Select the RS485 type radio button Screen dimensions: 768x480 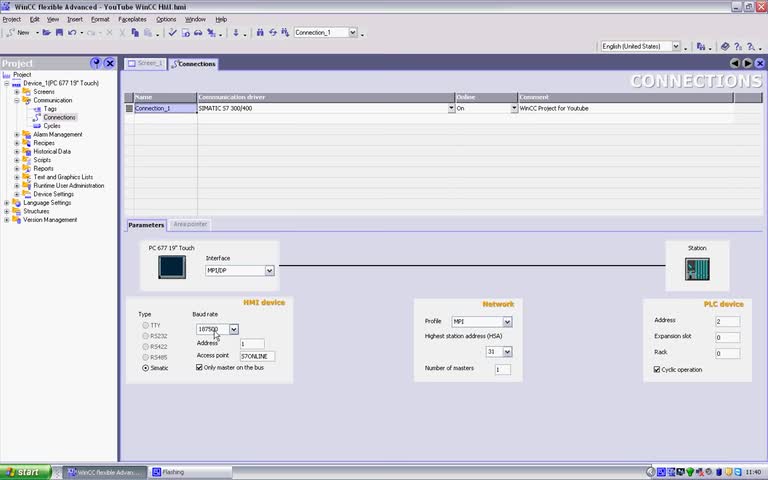(145, 357)
